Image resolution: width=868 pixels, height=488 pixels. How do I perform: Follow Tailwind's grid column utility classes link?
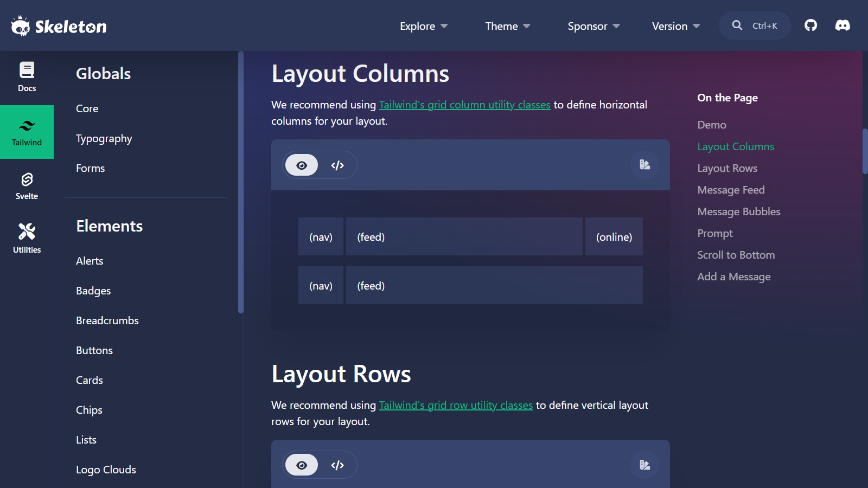pyautogui.click(x=464, y=105)
